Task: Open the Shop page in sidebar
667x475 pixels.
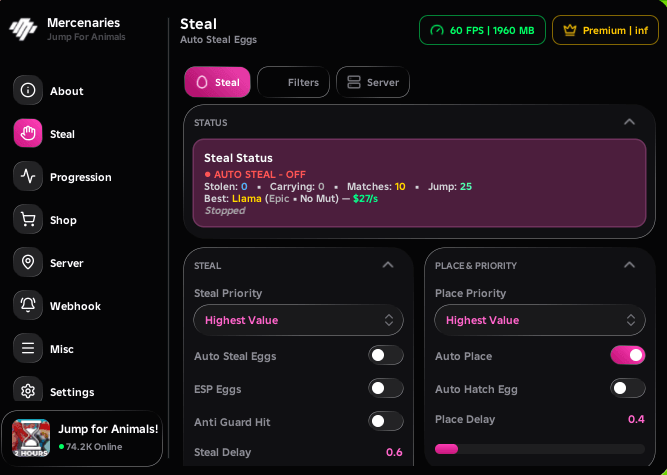Action: [63, 220]
